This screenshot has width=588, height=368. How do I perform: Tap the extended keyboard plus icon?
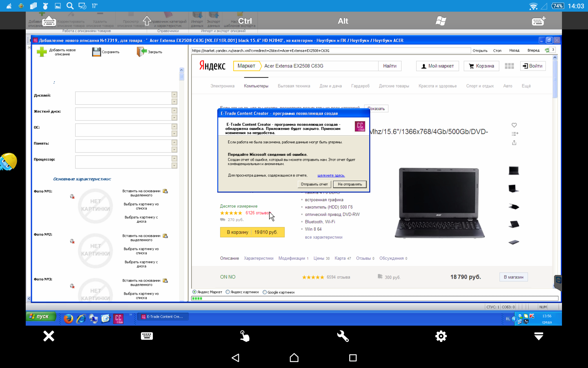(x=539, y=21)
